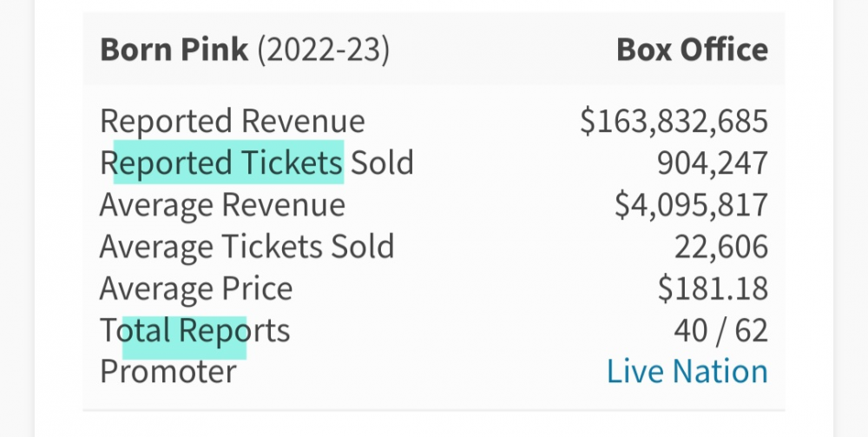Click the Average Tickets Sold label
Screen dimensions: 868x437
pos(247,247)
